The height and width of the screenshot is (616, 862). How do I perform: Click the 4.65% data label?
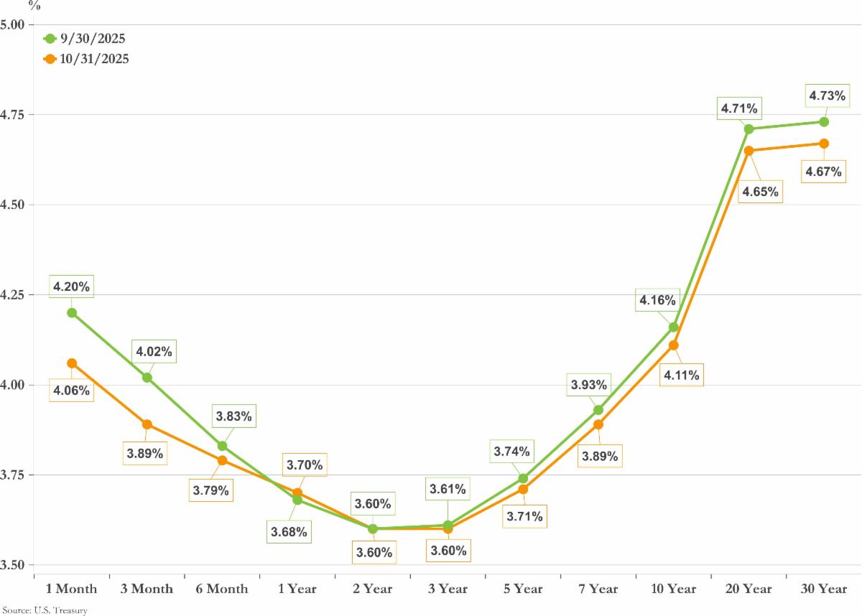761,192
